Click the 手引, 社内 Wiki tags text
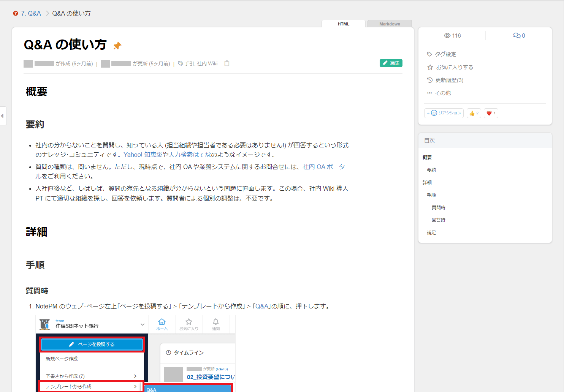The width and height of the screenshot is (564, 392). (x=201, y=63)
